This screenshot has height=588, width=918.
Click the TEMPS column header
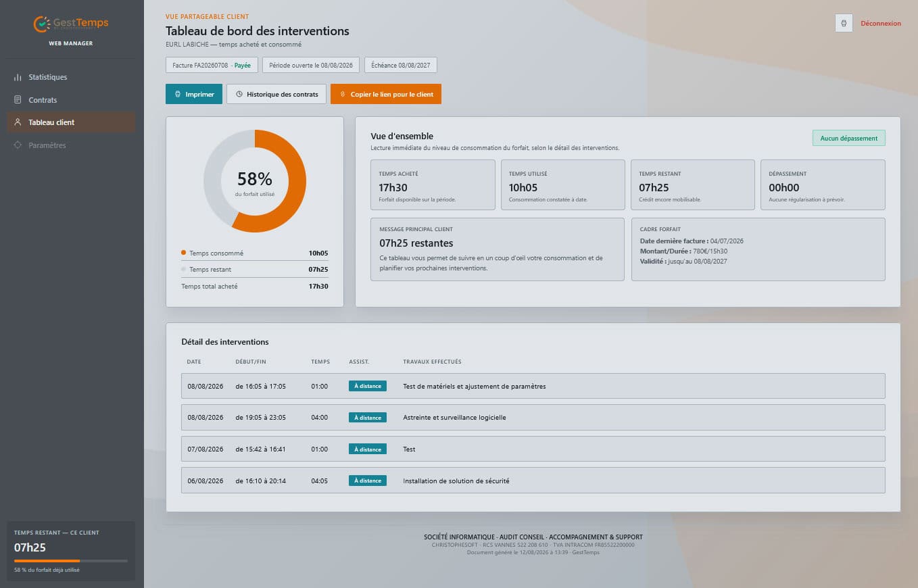pyautogui.click(x=320, y=362)
